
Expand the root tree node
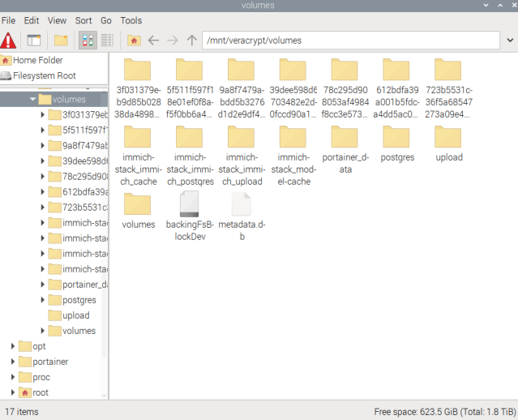(13, 392)
